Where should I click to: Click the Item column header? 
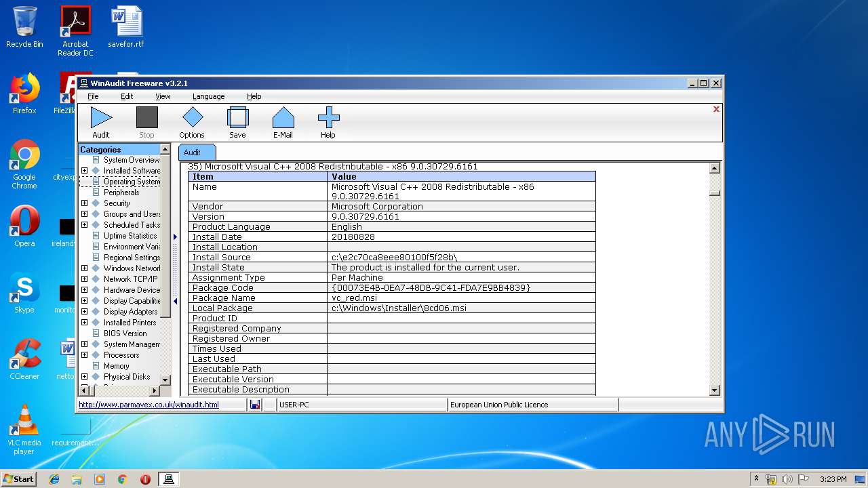point(258,176)
